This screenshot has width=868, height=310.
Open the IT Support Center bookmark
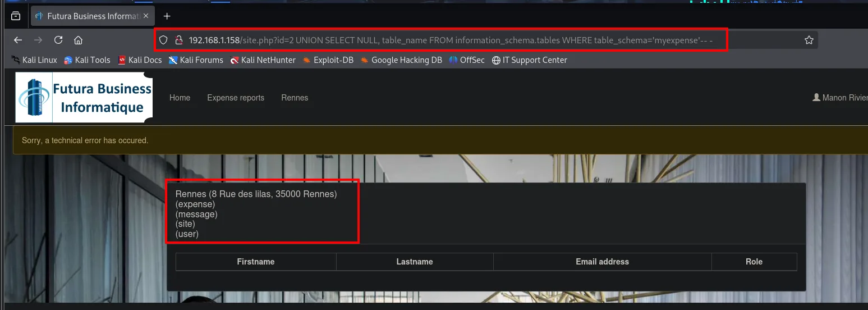[529, 60]
